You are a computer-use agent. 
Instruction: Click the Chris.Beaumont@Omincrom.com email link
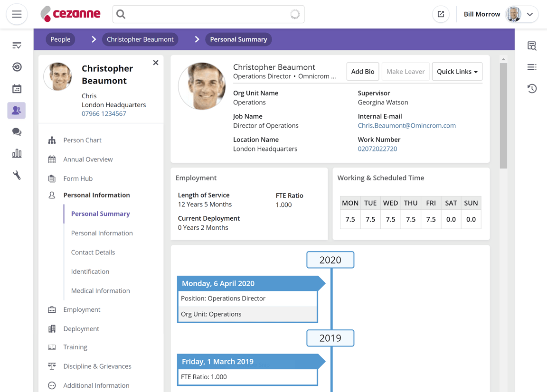[x=406, y=126]
